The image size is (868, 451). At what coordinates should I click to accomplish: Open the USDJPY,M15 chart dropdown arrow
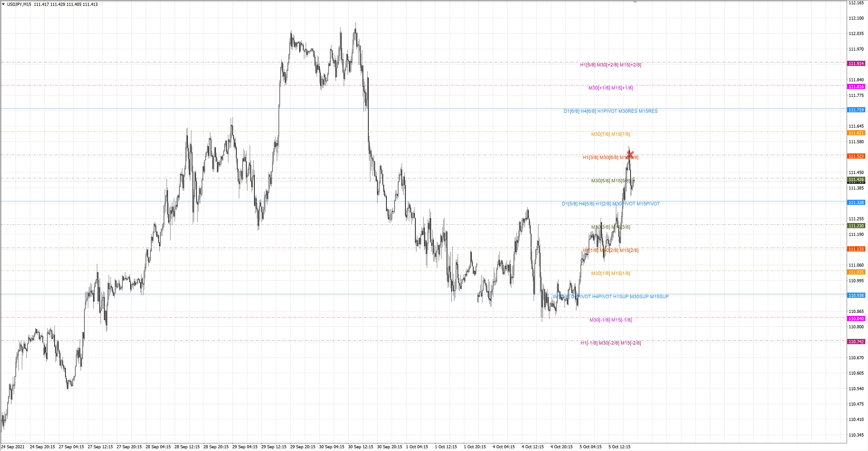pyautogui.click(x=3, y=4)
